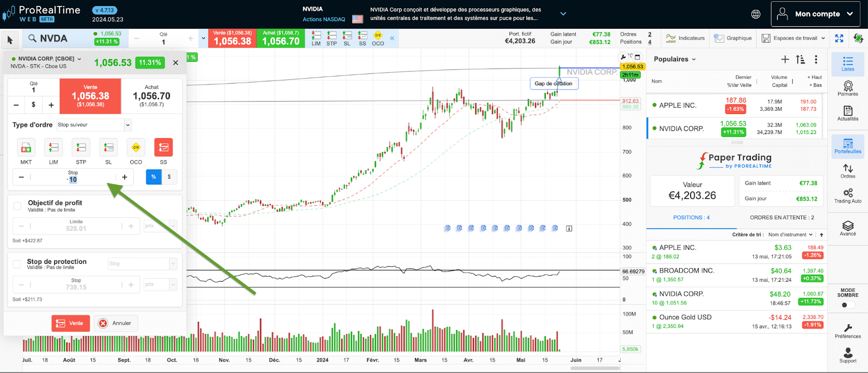Pick STP order icon in top toolbar

click(x=331, y=38)
